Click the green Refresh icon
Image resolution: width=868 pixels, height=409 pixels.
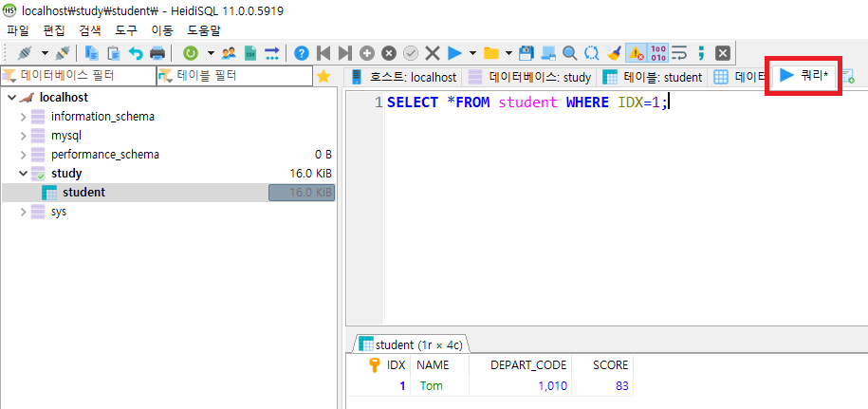(191, 53)
